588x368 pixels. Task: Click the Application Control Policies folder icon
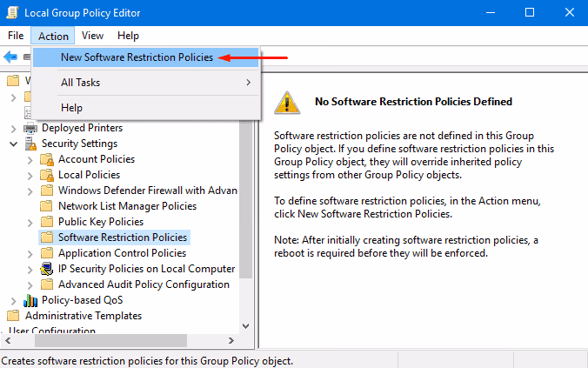tap(46, 253)
